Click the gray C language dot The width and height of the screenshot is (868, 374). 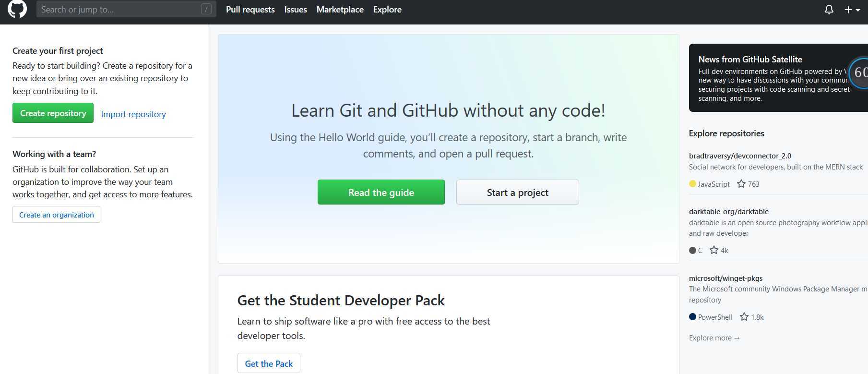point(692,250)
